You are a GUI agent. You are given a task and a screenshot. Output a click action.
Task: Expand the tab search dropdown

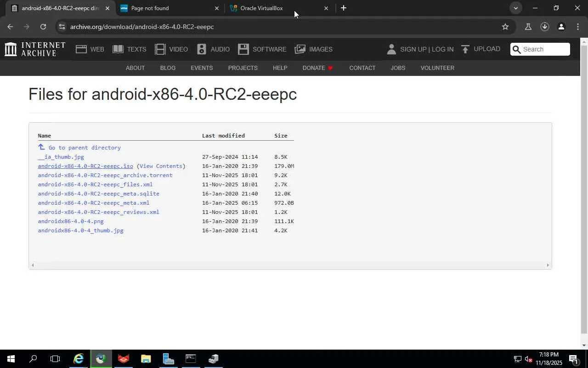(516, 8)
